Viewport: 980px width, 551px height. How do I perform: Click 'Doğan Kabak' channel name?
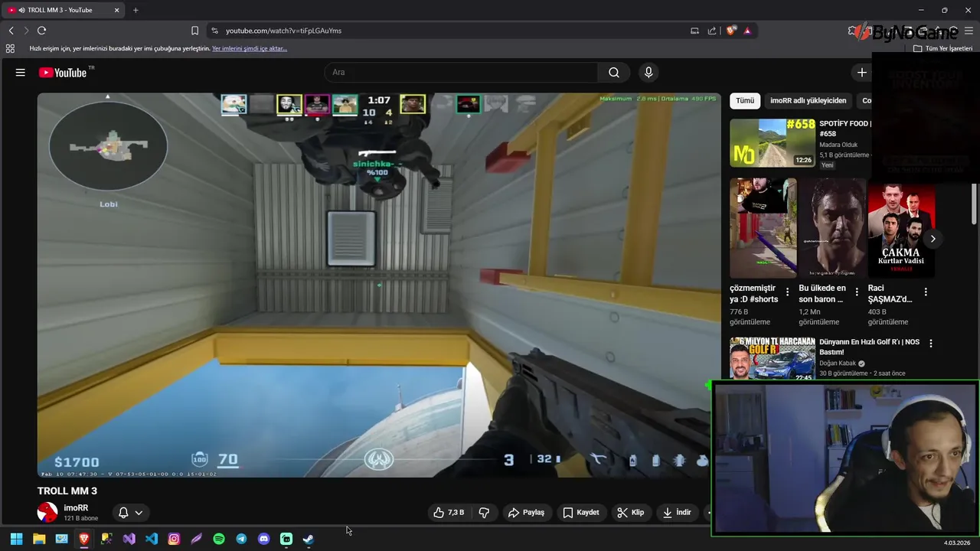click(838, 364)
